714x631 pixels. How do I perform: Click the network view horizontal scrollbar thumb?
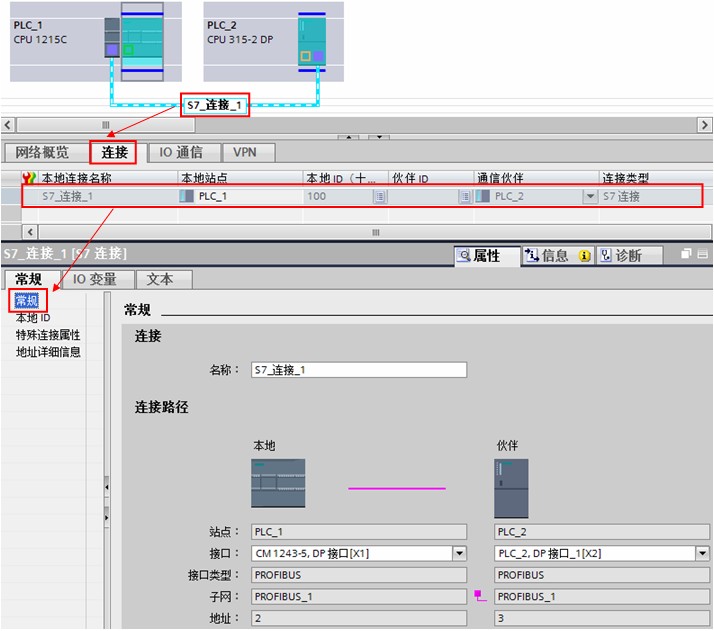(x=106, y=125)
